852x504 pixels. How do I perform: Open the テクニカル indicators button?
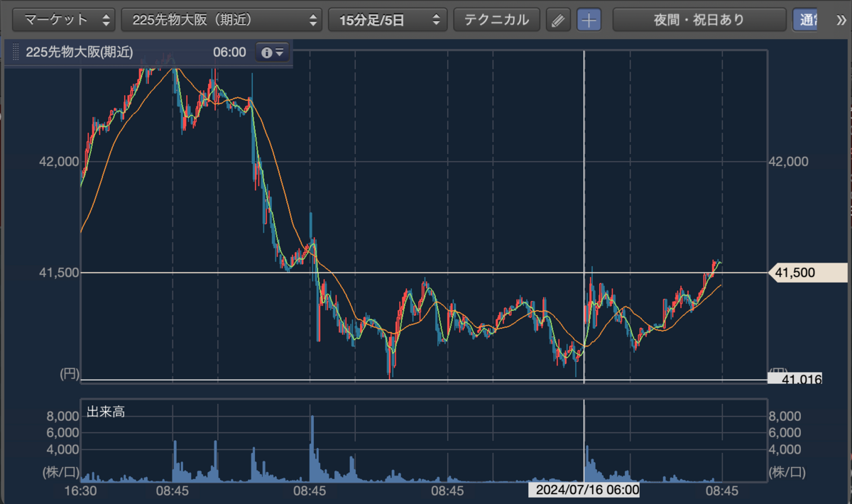(x=497, y=20)
